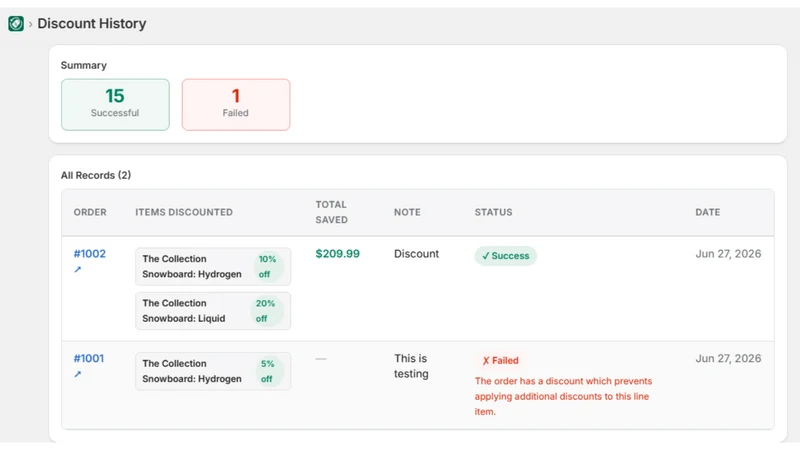Image resolution: width=800 pixels, height=450 pixels.
Task: Click the 20% off badge
Action: point(266,311)
